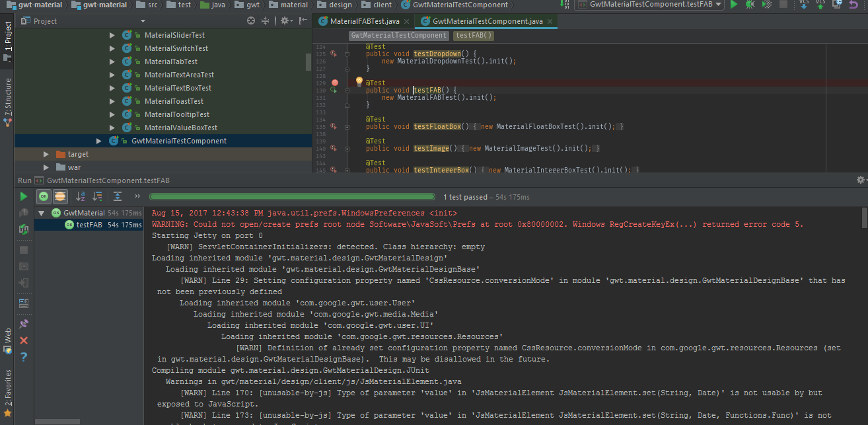Show more test toolbar actions chevron
Viewport: 868px width, 425px height.
137,196
